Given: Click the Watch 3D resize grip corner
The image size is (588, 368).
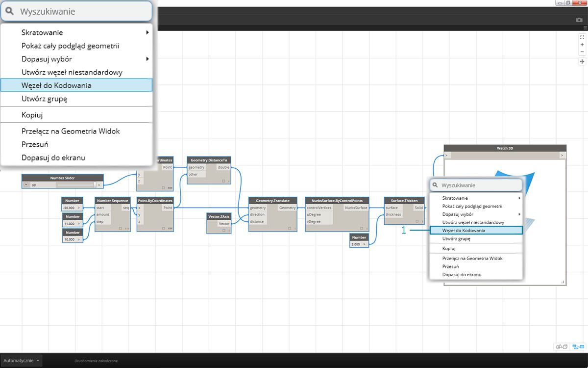Looking at the screenshot, I should click(x=563, y=282).
